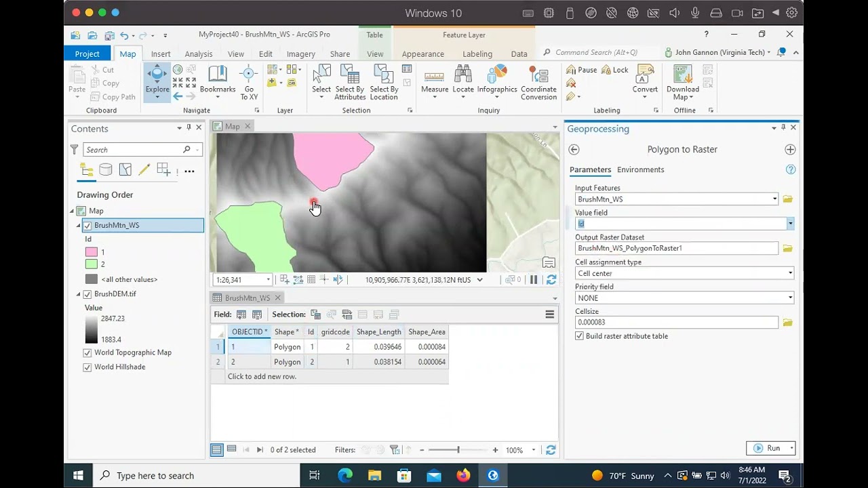Open the attribute table options menu
Image resolution: width=868 pixels, height=488 pixels.
(x=550, y=314)
